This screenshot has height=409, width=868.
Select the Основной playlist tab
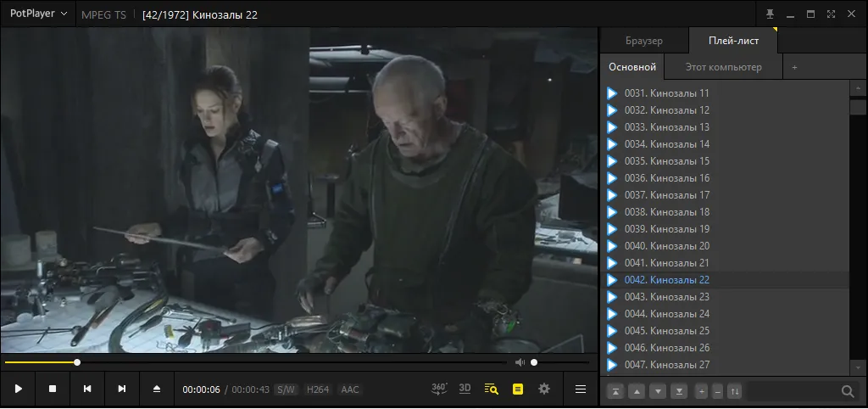pos(632,67)
